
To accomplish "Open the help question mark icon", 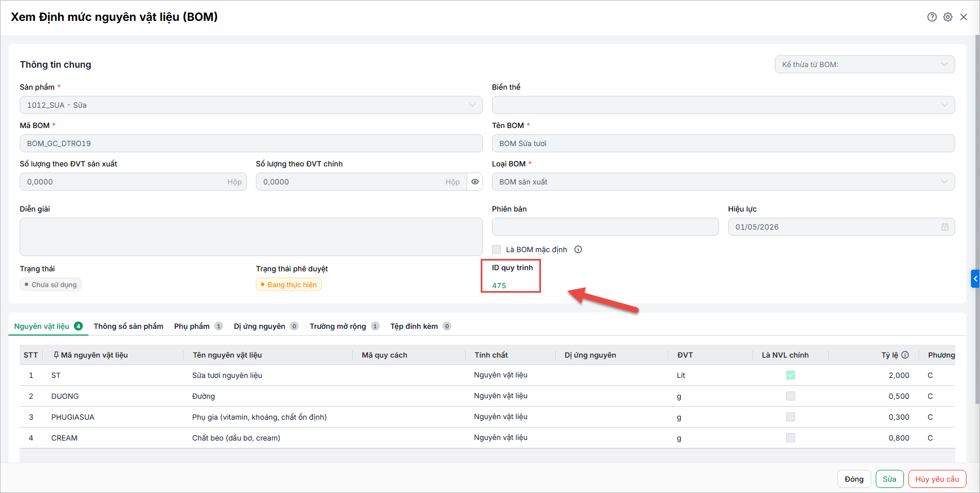I will 932,17.
